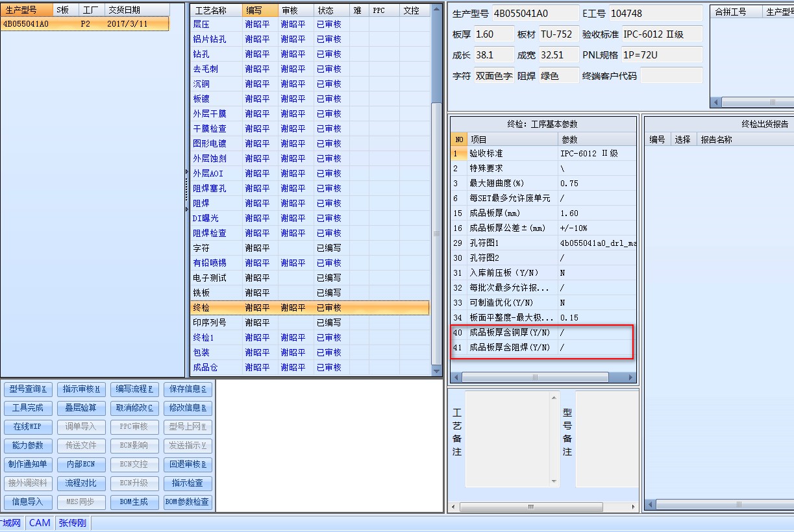Select the 电子测试 process row
Viewport: 794px width, 532px height.
(x=310, y=278)
